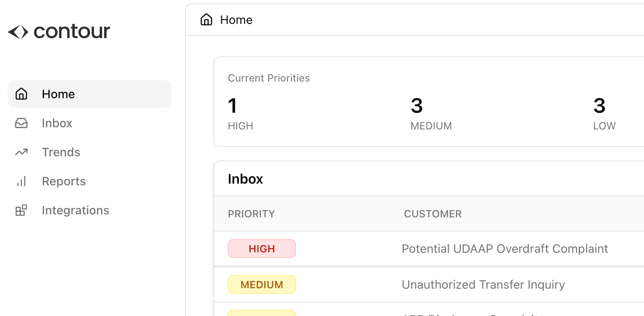Open the Potential UDAAP Overdraft Complaint item

coord(505,249)
